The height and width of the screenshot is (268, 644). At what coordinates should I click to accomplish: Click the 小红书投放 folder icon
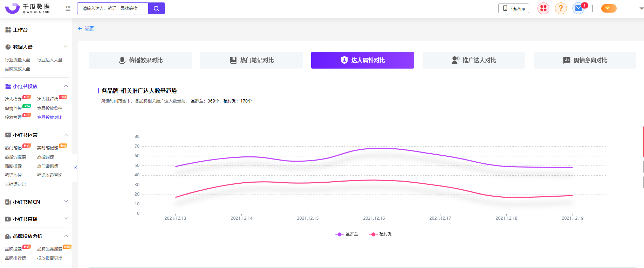tap(8, 86)
